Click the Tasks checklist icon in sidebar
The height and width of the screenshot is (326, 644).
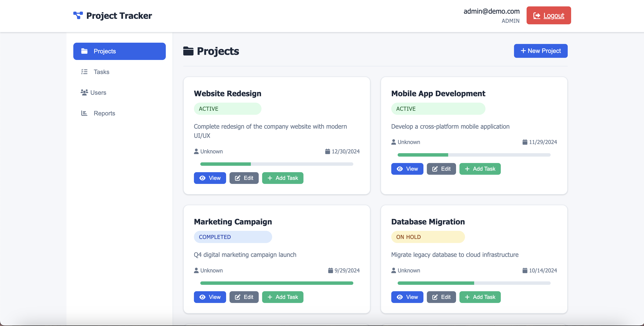tap(84, 72)
